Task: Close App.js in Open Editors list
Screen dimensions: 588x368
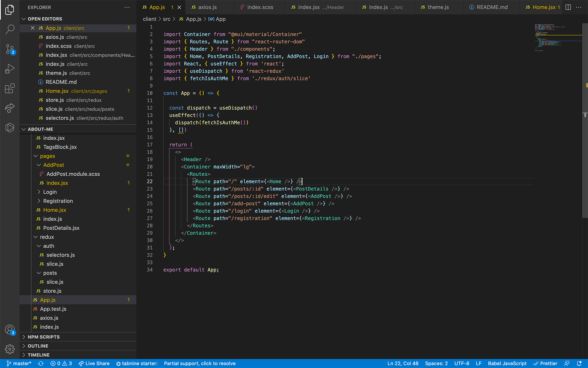Action: [x=33, y=28]
